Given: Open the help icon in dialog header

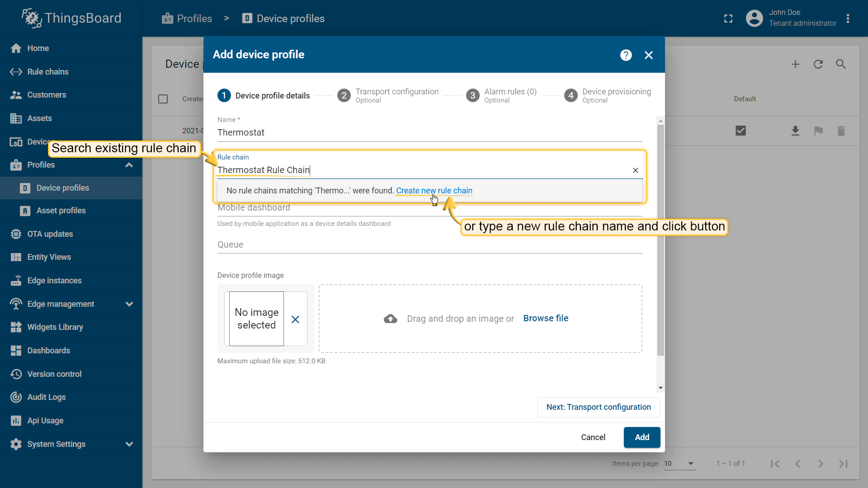Looking at the screenshot, I should point(626,55).
